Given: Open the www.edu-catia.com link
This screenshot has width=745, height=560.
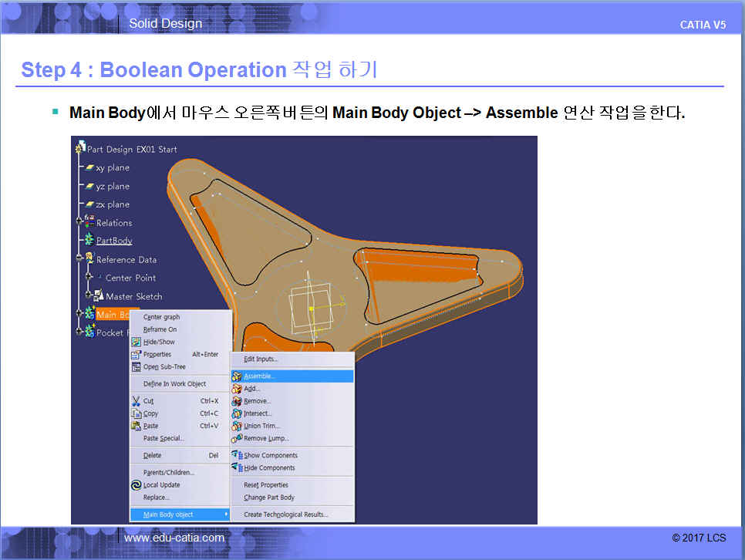Looking at the screenshot, I should 174,538.
